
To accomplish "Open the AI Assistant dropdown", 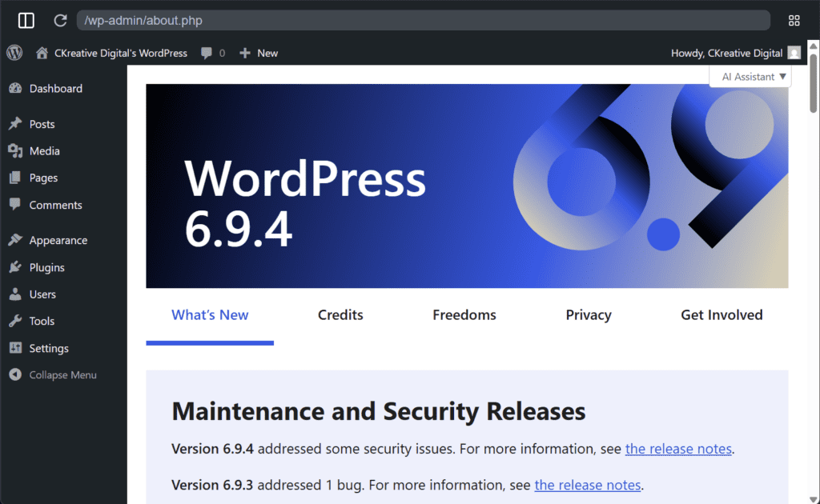I will [x=750, y=76].
